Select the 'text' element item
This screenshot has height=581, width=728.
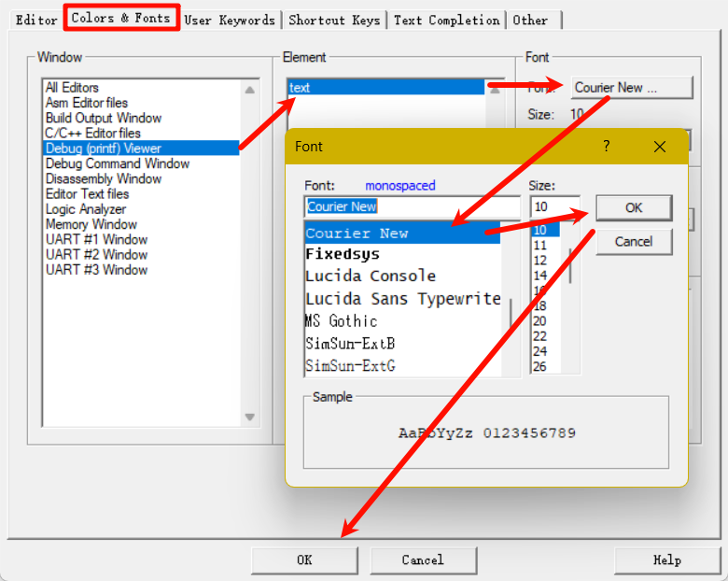[385, 88]
